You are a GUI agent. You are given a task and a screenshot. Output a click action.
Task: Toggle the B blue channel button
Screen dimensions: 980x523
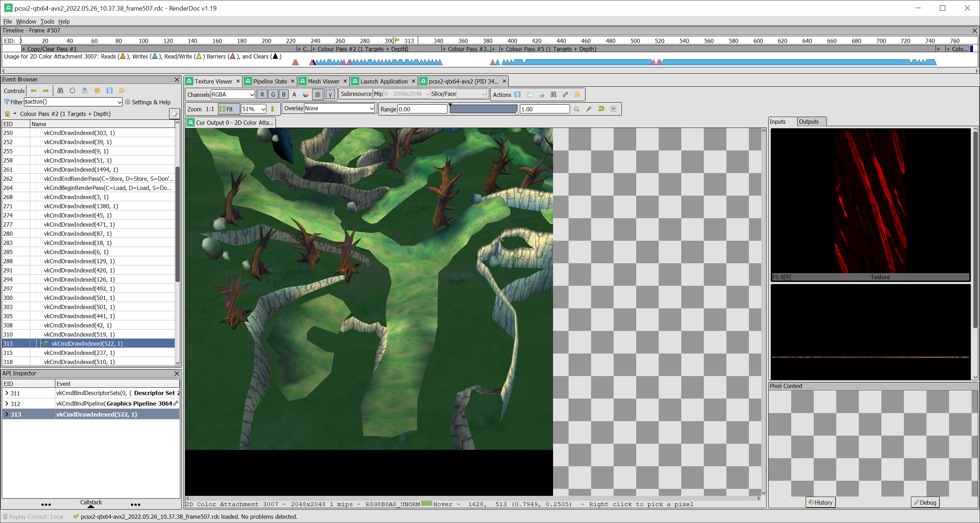point(284,94)
